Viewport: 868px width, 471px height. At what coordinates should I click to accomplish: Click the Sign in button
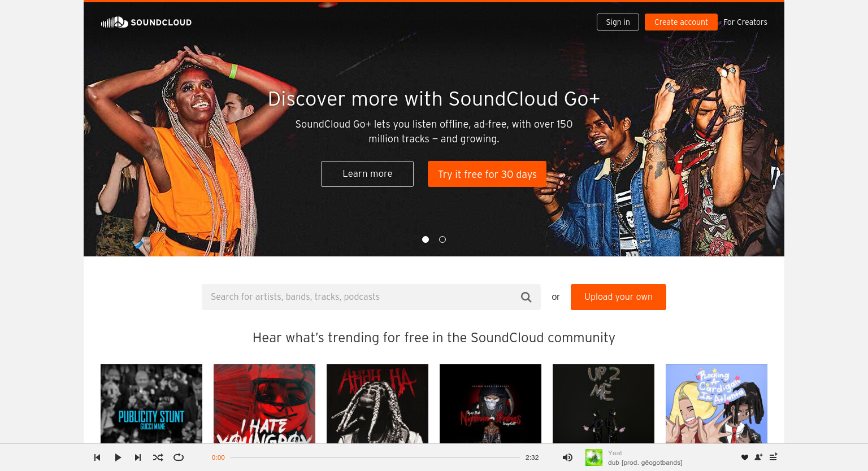pos(618,22)
